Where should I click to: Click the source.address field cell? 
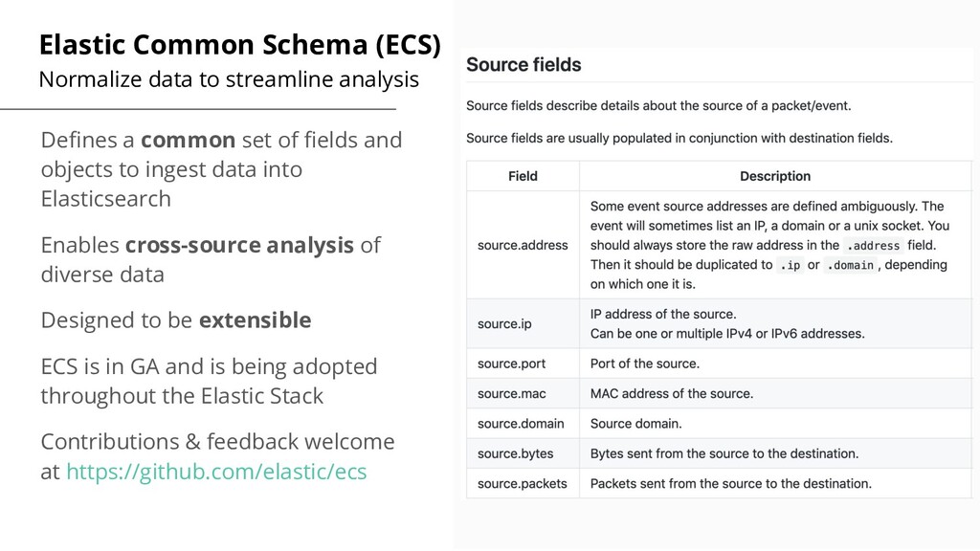pyautogui.click(x=523, y=245)
